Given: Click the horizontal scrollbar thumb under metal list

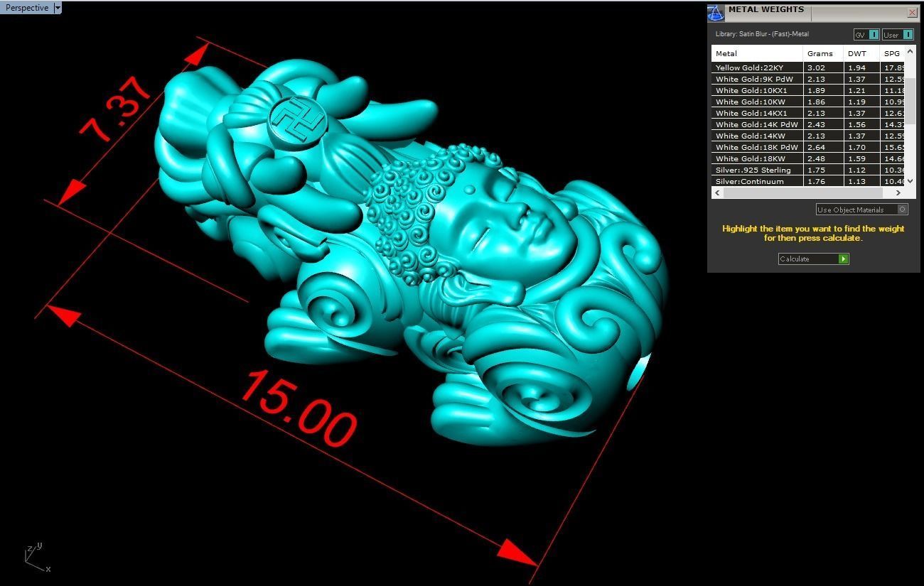Looking at the screenshot, I should 802,192.
